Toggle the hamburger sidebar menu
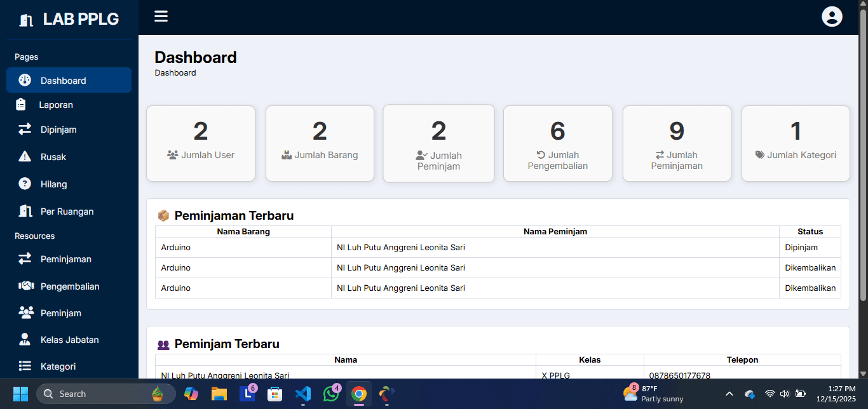 [x=161, y=17]
